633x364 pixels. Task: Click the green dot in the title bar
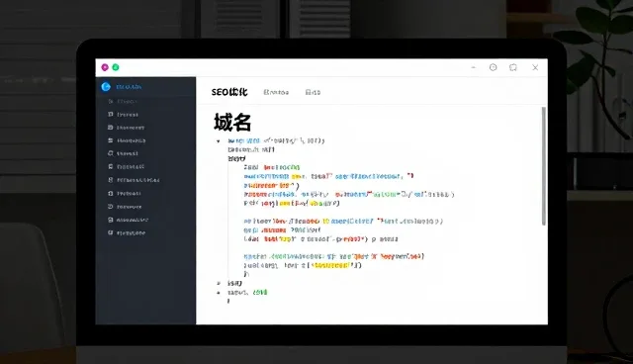(116, 67)
